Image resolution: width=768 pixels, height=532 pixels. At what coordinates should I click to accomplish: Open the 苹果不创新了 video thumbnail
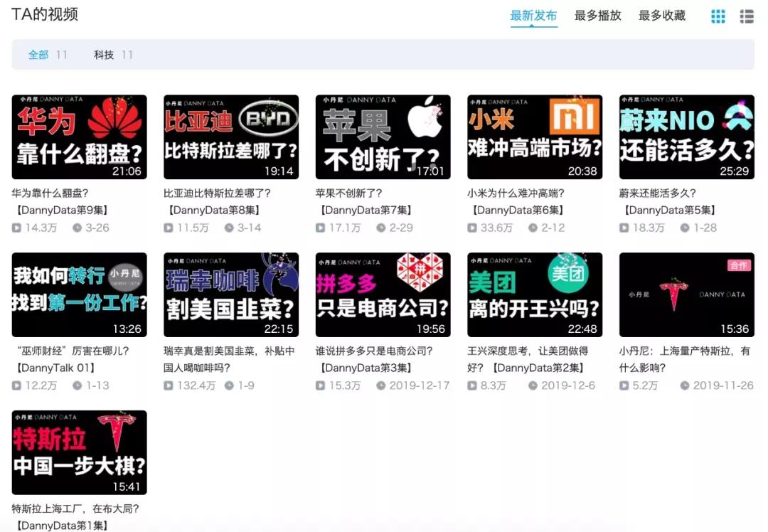point(383,137)
